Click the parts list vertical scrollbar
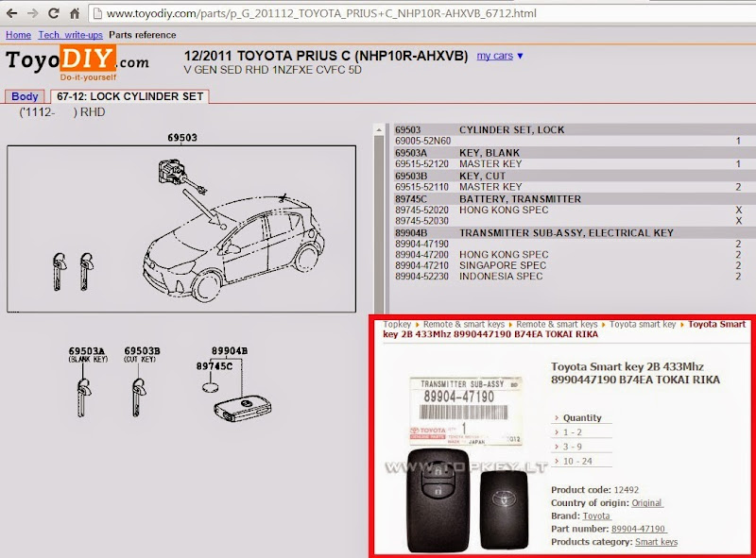 coord(379,224)
